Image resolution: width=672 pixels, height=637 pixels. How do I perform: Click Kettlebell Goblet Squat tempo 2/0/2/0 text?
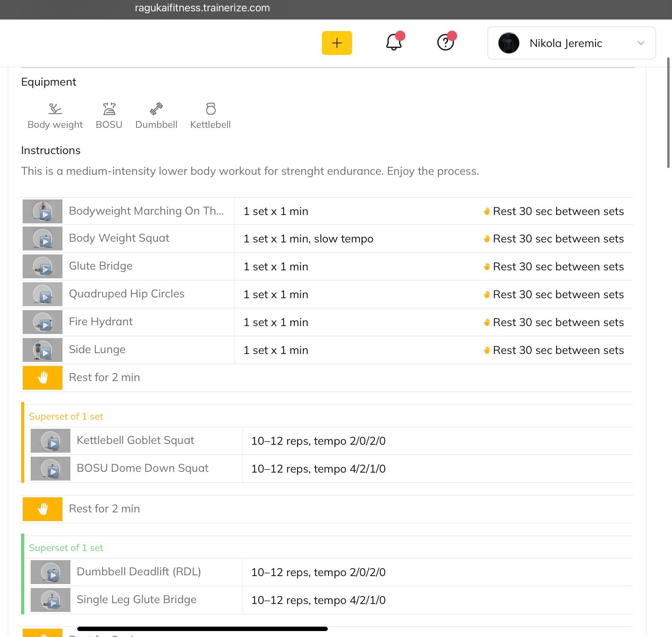[x=318, y=441]
